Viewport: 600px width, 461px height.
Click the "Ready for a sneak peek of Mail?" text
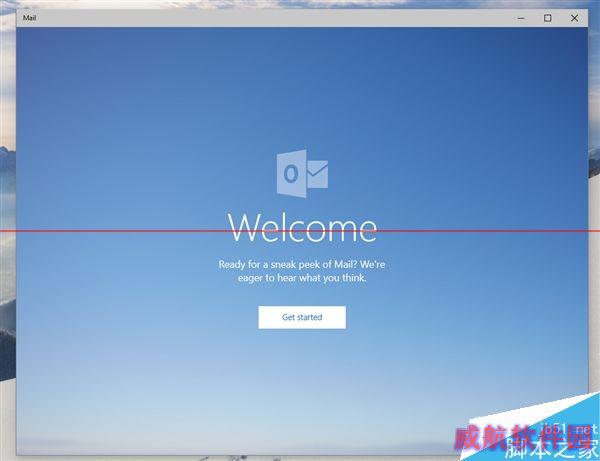[288, 264]
